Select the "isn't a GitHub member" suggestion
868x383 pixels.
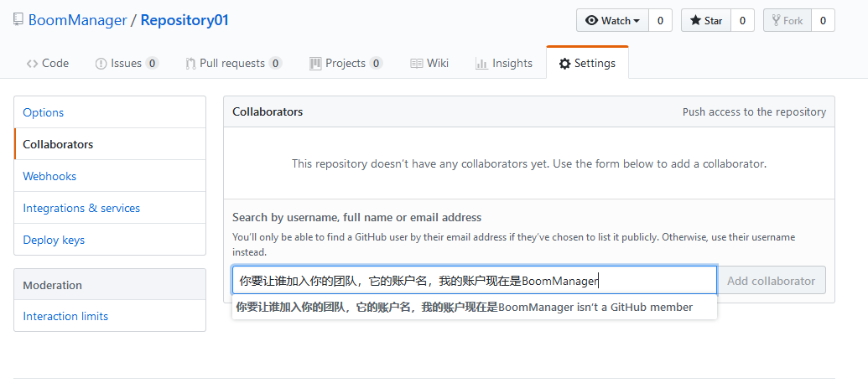[x=475, y=308]
